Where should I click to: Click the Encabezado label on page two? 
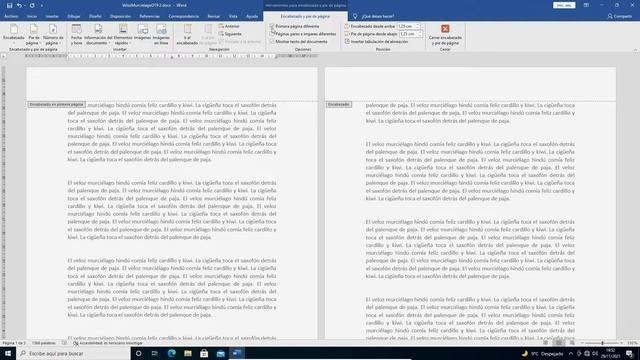click(338, 105)
